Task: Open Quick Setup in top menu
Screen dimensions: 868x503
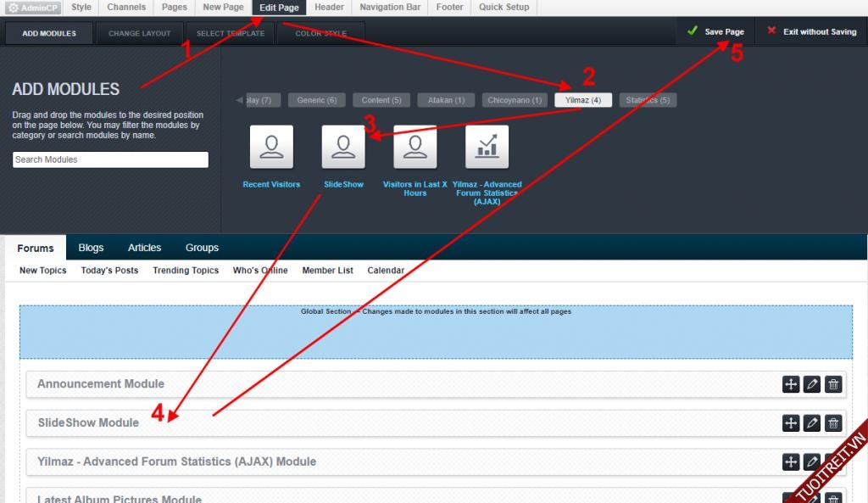Action: (504, 7)
